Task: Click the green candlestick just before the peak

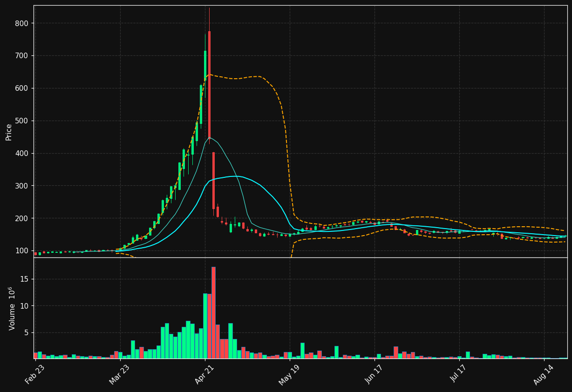Action: tap(205, 66)
